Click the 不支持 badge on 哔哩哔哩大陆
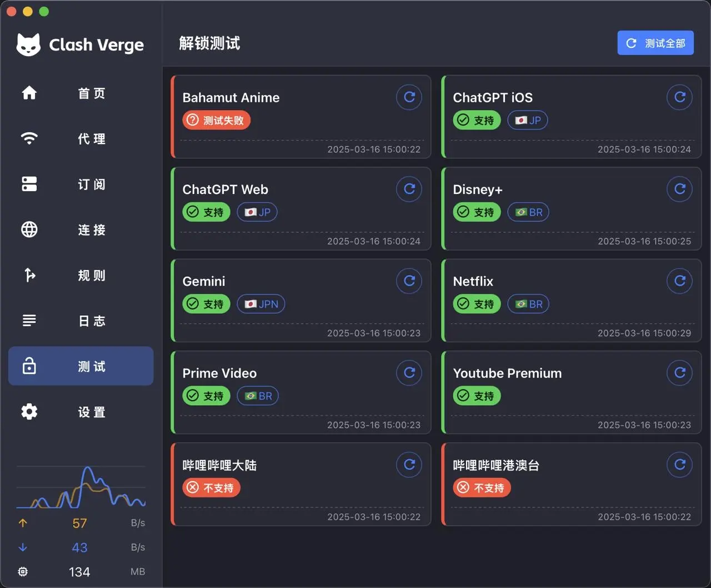 pos(212,488)
